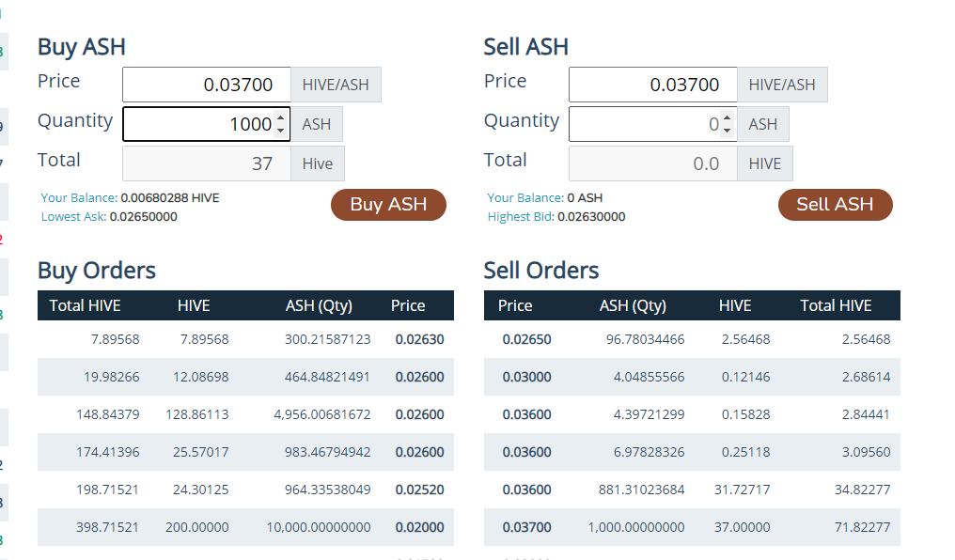Focus the Buy ASH price field
Image resolution: width=955 pixels, height=560 pixels.
pos(207,85)
